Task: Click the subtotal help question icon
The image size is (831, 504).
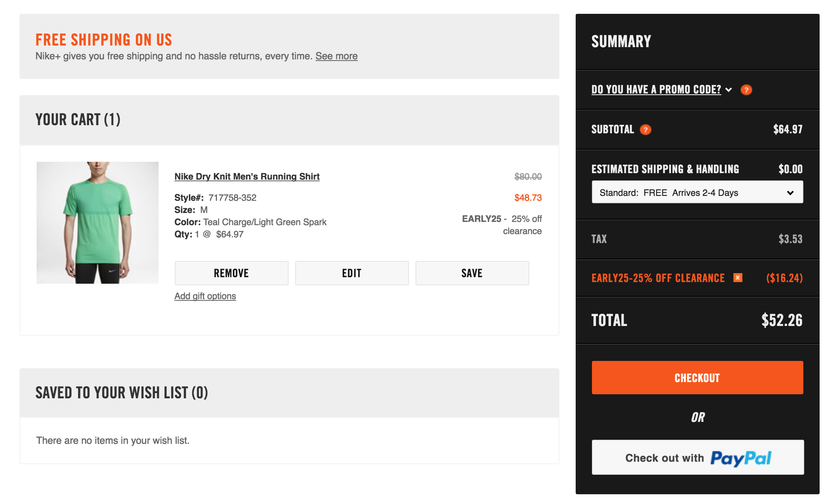Action: [646, 130]
